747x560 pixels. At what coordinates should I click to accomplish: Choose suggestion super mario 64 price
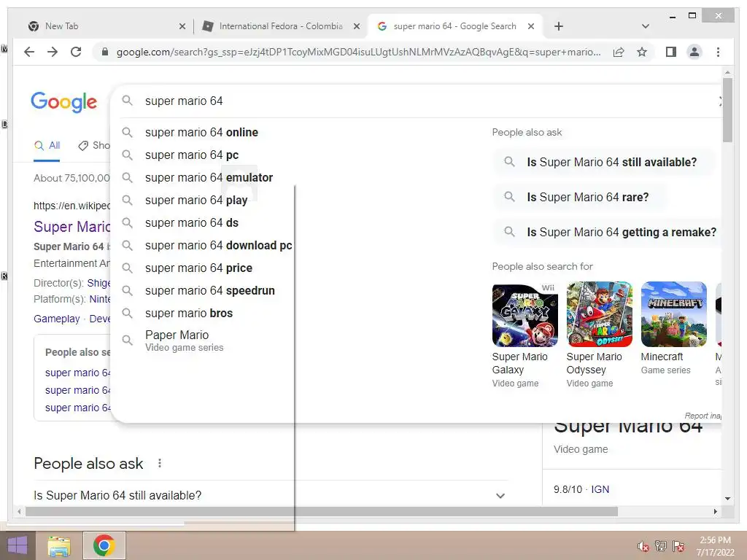198,268
